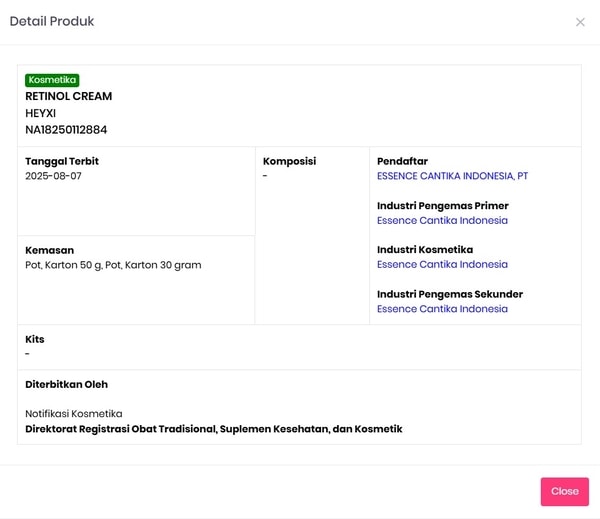Click the Tanggal Terbit label
This screenshot has height=519, width=600.
pos(62,161)
